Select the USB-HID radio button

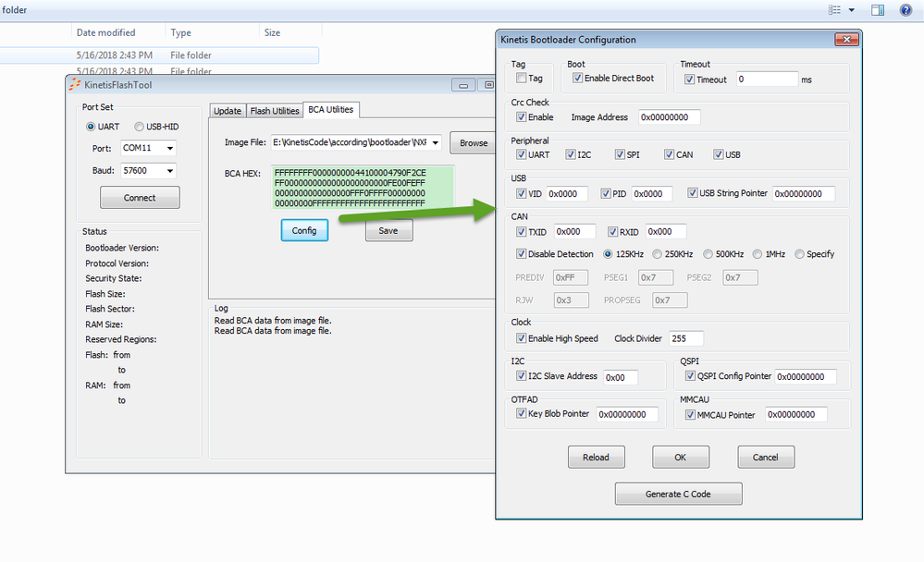coord(139,127)
